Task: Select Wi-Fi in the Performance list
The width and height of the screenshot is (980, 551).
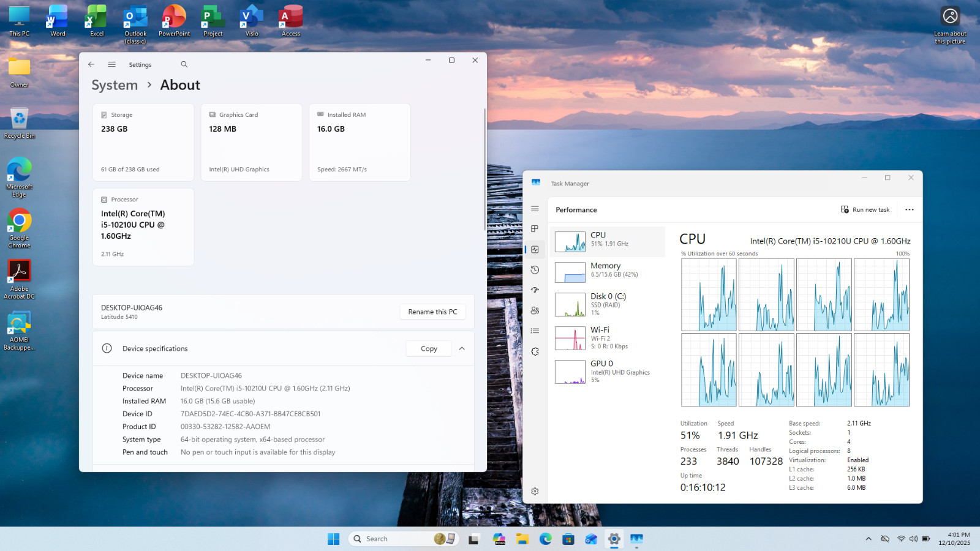Action: tap(607, 338)
